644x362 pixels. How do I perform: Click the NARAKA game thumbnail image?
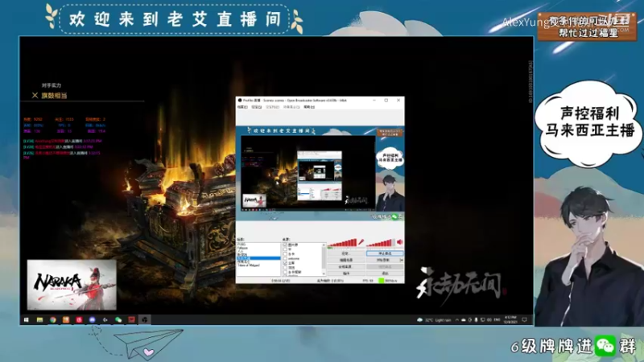click(72, 285)
